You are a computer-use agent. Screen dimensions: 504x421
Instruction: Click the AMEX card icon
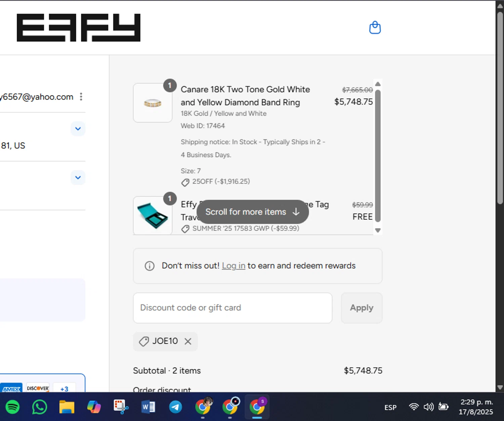11,388
